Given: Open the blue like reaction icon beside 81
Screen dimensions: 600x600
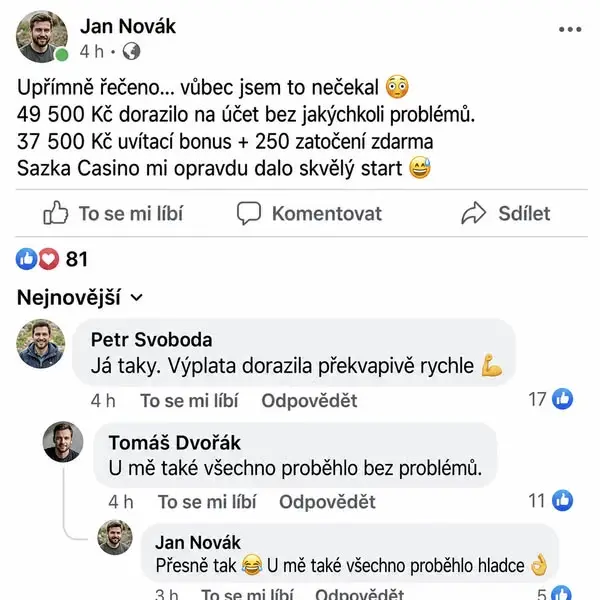Looking at the screenshot, I should (26, 259).
